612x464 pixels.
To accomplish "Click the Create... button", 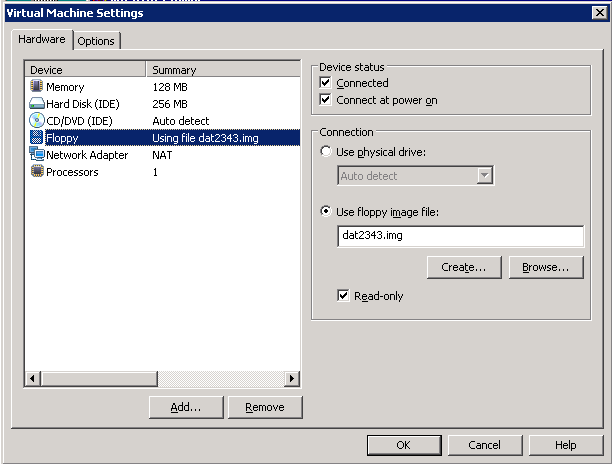I will point(463,267).
